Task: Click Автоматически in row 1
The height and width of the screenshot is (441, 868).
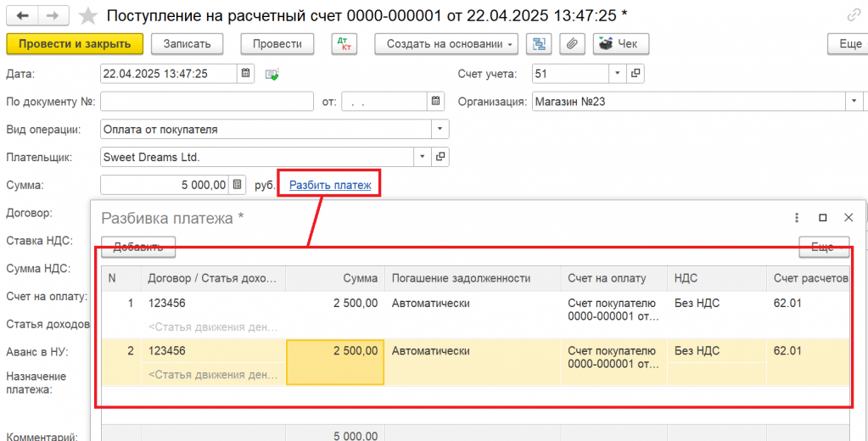Action: [431, 304]
